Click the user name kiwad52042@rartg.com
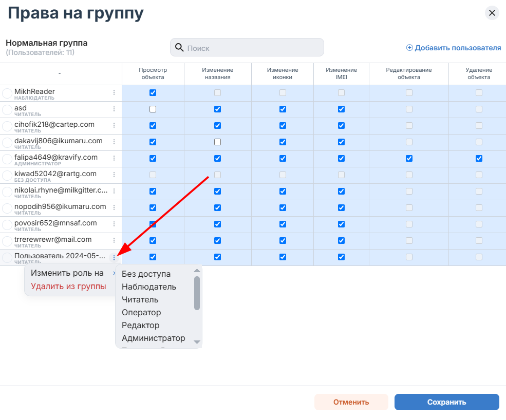Viewport: 506px width, 420px height. pos(55,174)
